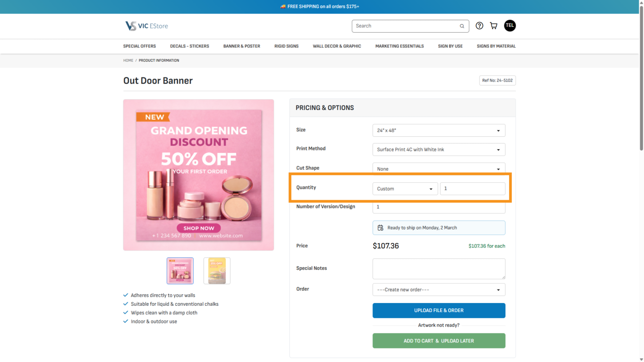The height and width of the screenshot is (362, 644).
Task: Open the Order selection dropdown
Action: point(439,290)
